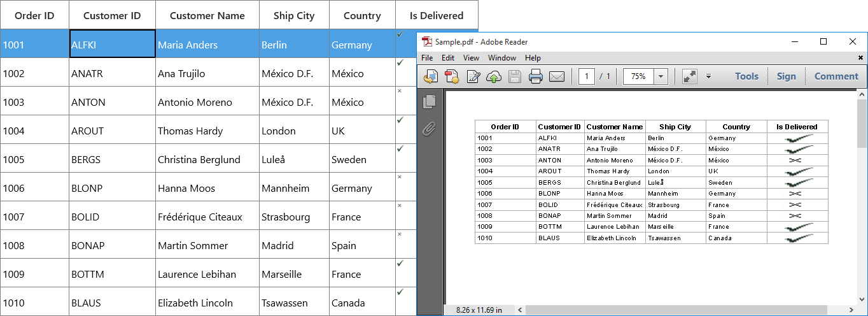Open a PDF file from the Adobe Reader toolbar

point(431,76)
